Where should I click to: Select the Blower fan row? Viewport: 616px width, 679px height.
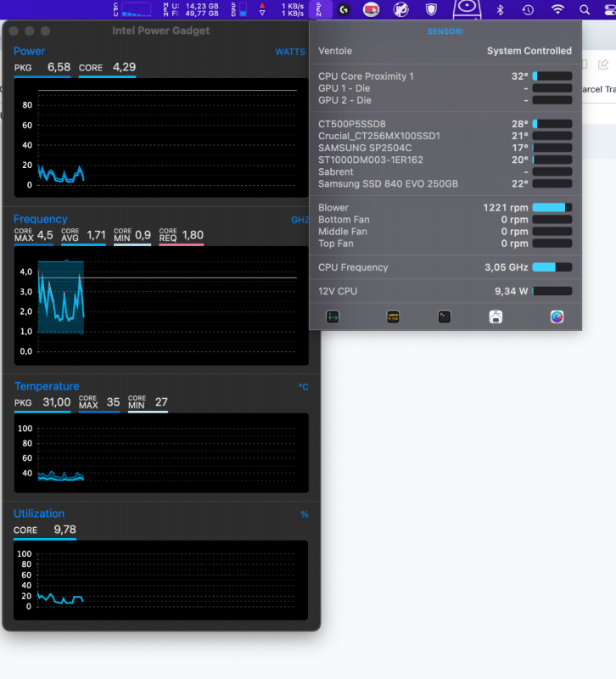pos(445,207)
